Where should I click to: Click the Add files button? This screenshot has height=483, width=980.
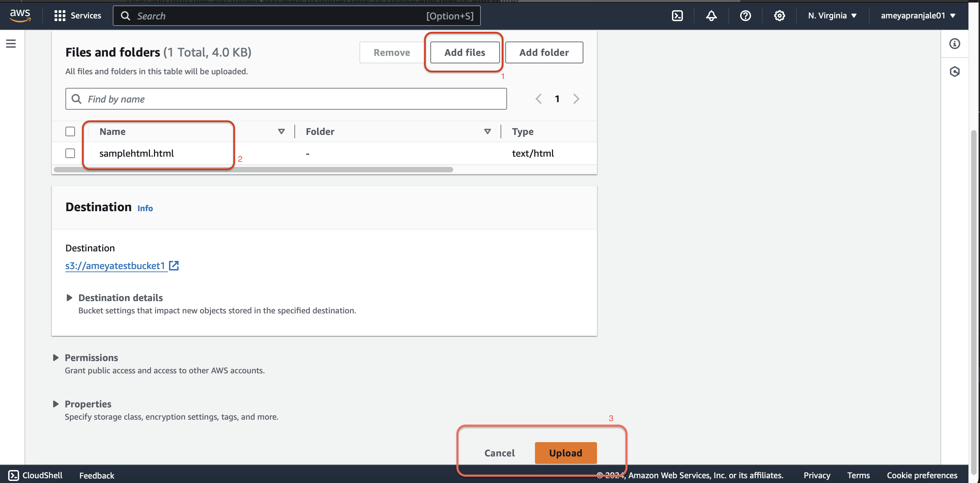tap(464, 52)
